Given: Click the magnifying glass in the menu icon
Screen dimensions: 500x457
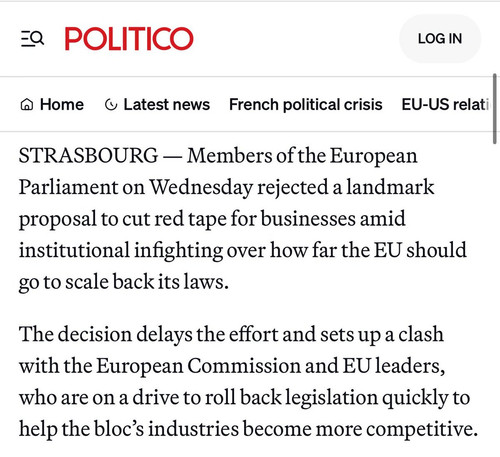Looking at the screenshot, I should [x=38, y=37].
